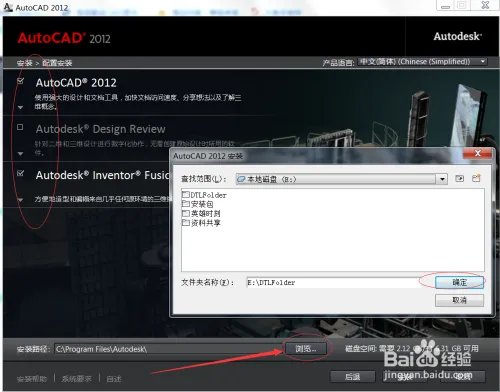
Task: Create a new folder in browse dialog
Action: click(x=476, y=178)
